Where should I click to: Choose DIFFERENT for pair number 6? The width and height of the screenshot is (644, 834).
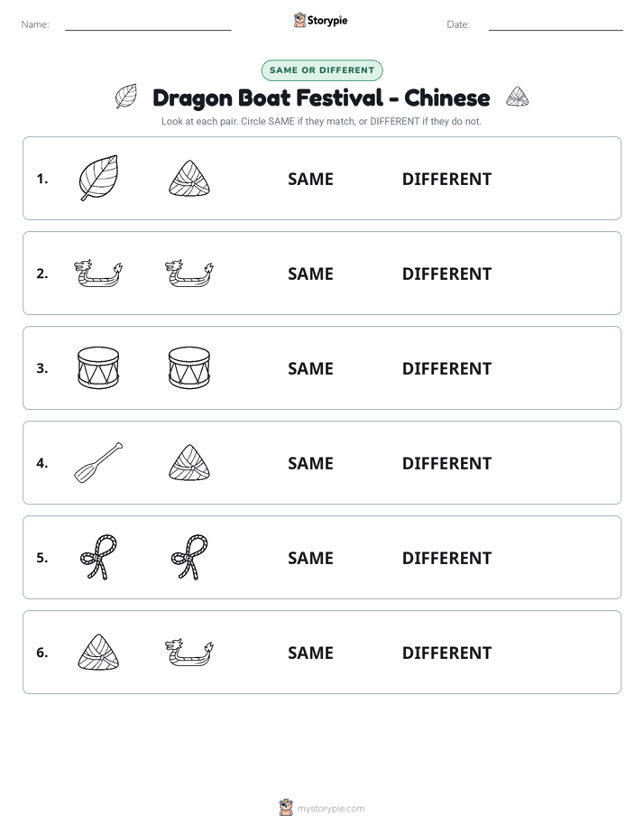pyautogui.click(x=446, y=652)
